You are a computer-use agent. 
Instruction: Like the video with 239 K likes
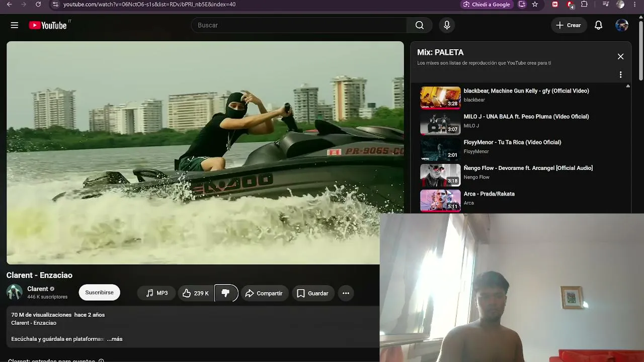[x=196, y=293]
